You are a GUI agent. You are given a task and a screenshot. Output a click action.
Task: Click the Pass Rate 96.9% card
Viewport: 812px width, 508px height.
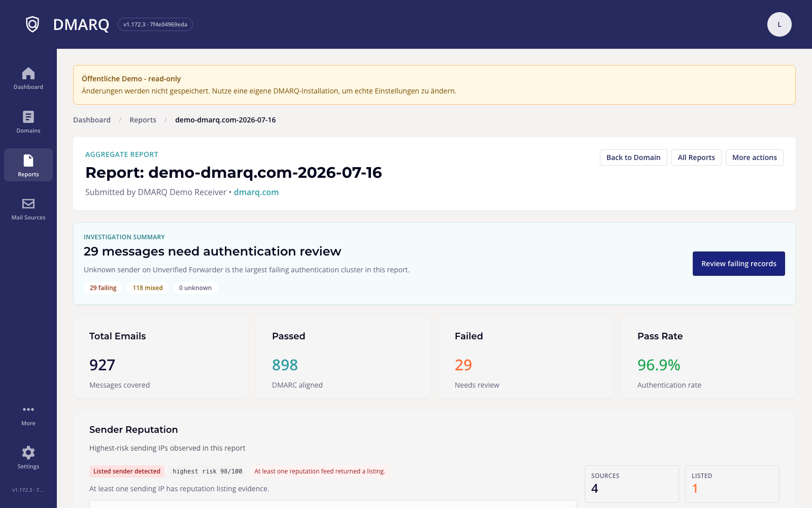tap(708, 358)
